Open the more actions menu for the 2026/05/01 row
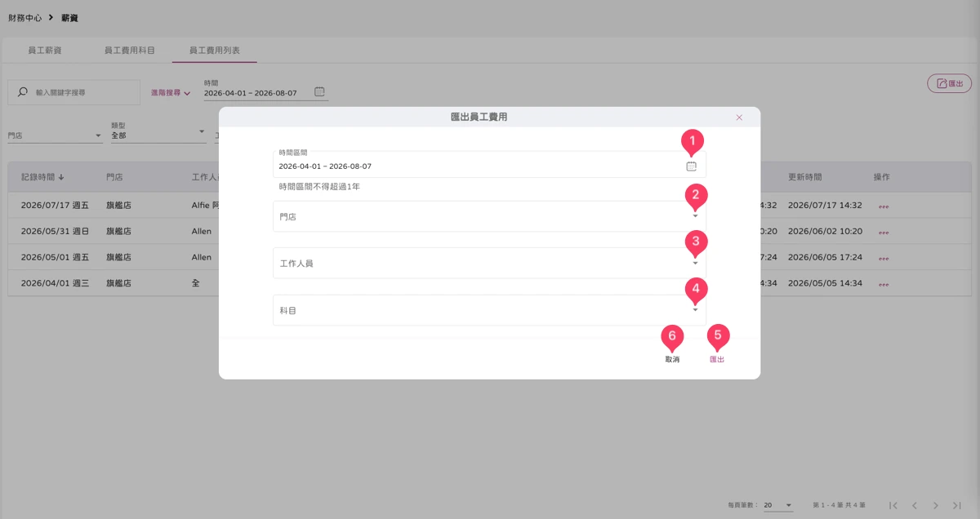This screenshot has width=980, height=519. point(884,259)
